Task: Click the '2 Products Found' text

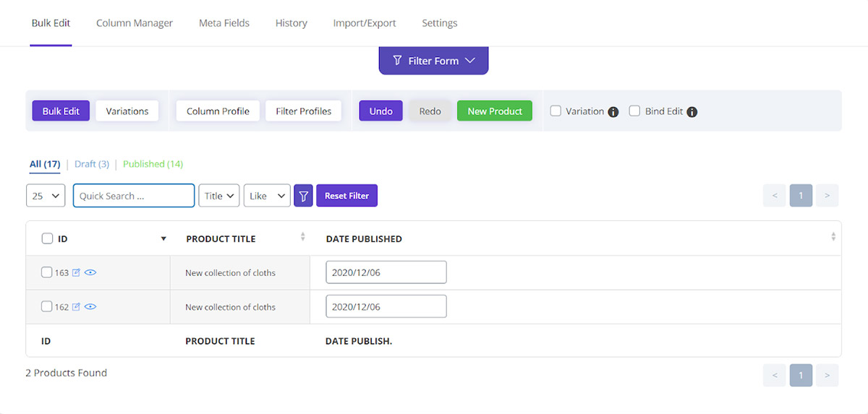Action: (x=67, y=373)
